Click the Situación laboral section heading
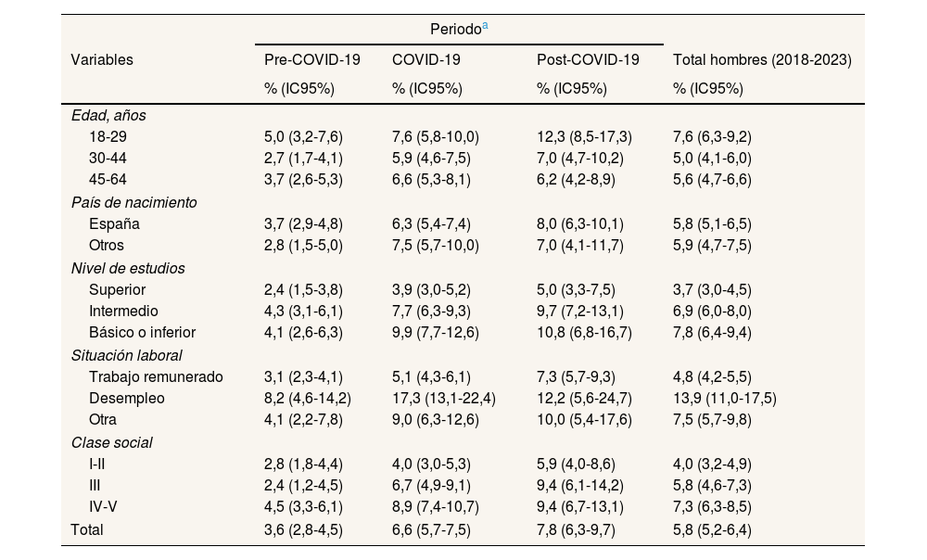 [x=126, y=355]
